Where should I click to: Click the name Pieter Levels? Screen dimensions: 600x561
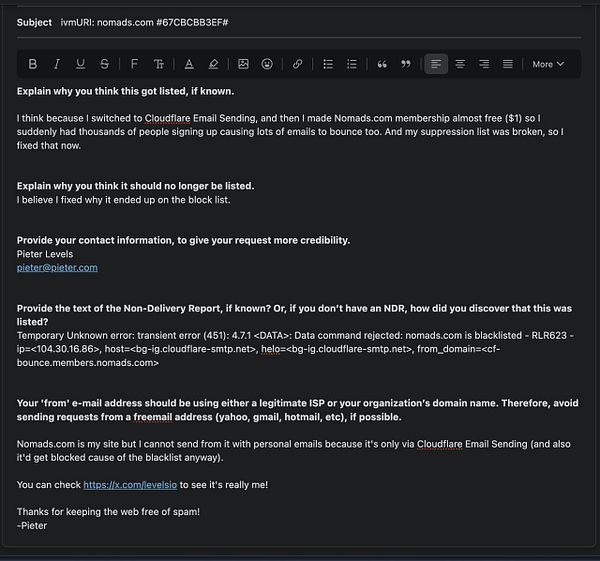click(x=45, y=254)
